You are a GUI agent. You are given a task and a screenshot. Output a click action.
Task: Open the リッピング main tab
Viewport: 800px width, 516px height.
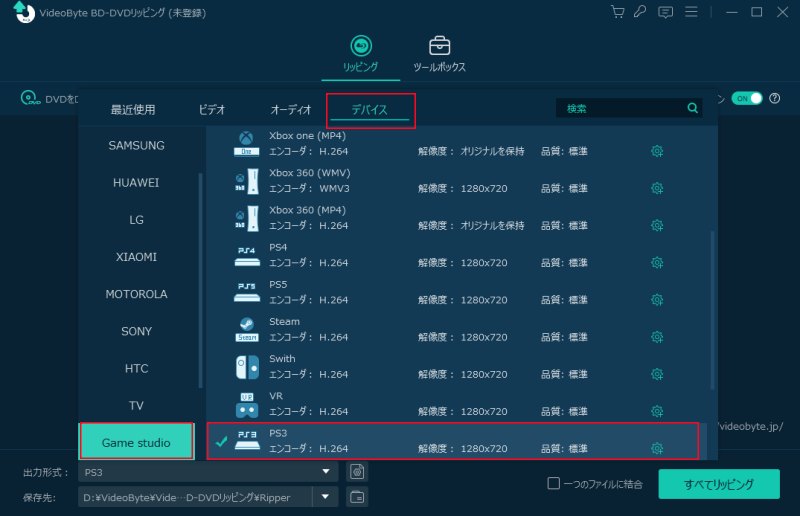361,54
